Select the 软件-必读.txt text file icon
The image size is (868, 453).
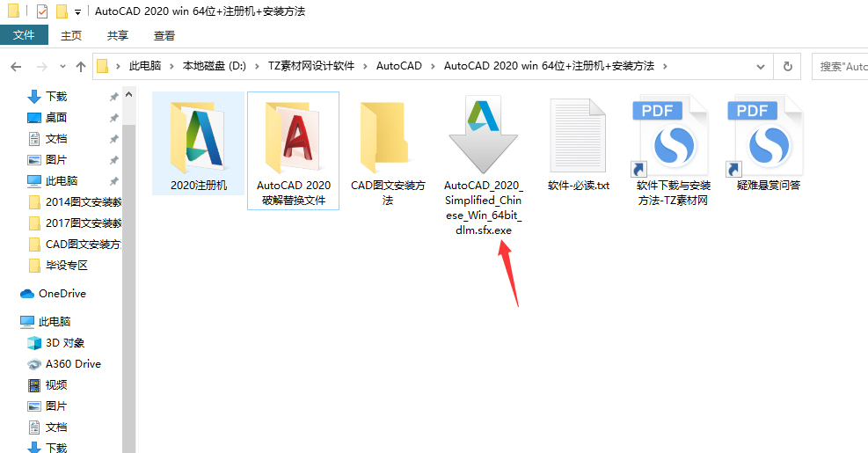pyautogui.click(x=579, y=135)
